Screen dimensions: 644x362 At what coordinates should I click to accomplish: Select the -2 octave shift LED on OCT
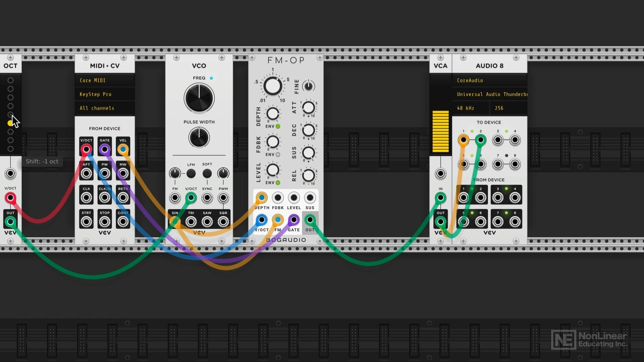[10, 132]
